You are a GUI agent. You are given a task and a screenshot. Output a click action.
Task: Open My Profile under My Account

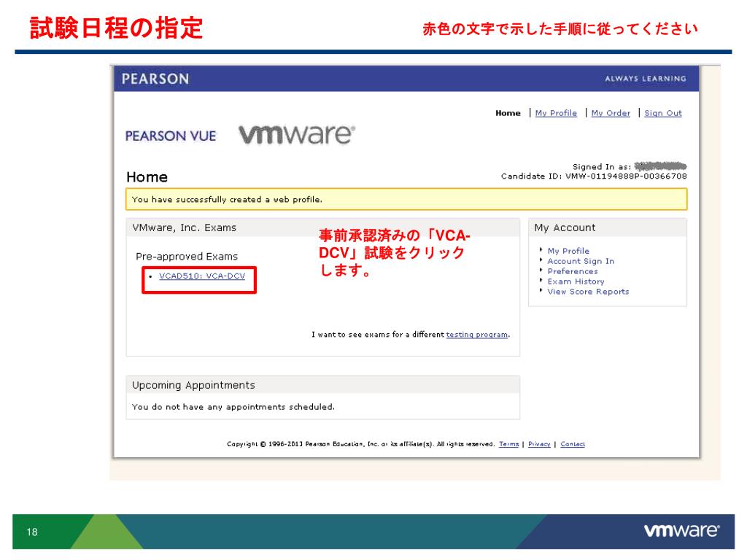tap(568, 251)
